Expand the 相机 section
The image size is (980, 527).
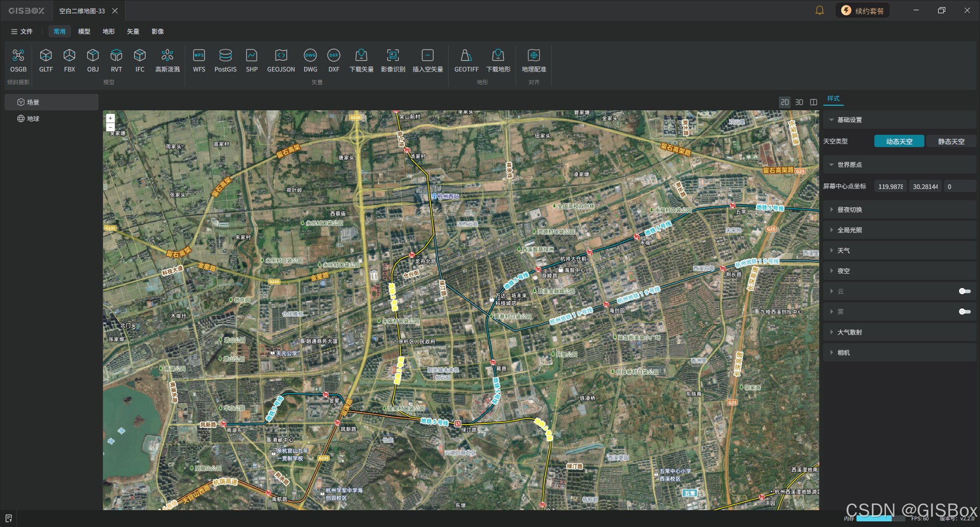[899, 353]
